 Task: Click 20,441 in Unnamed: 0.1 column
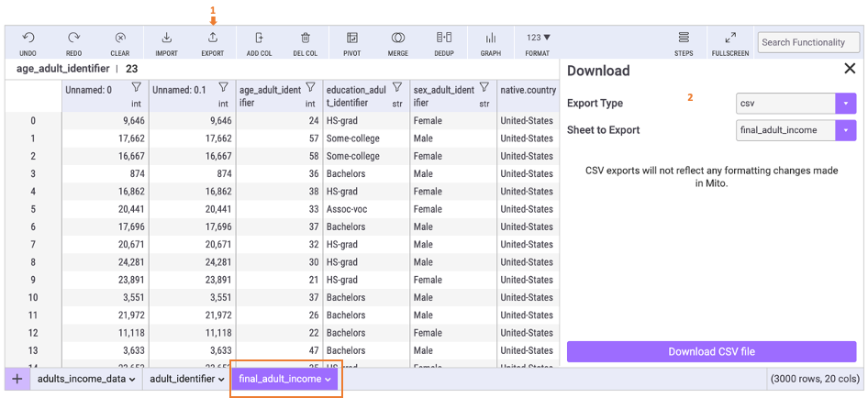click(217, 209)
